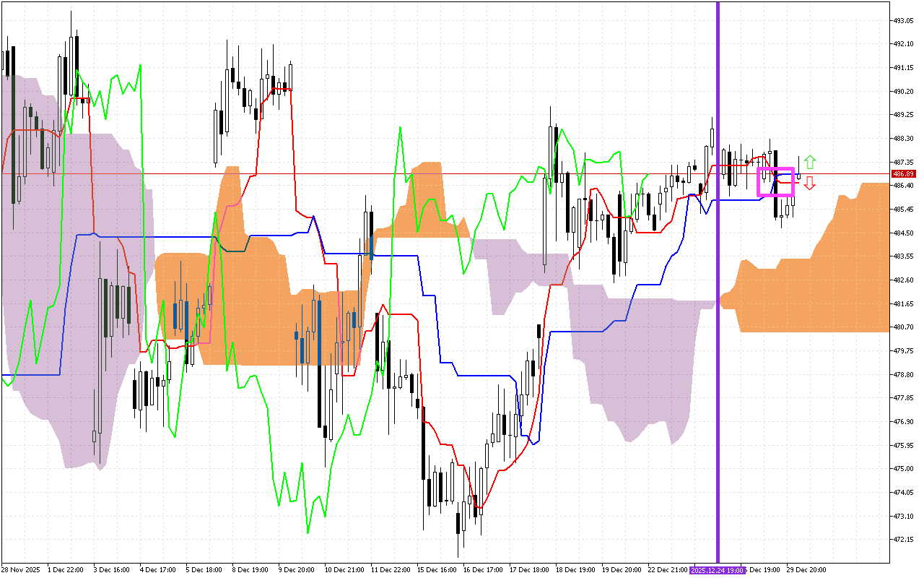Click the red down arrow sell signal
This screenshot has height=578, width=924.
tap(810, 182)
